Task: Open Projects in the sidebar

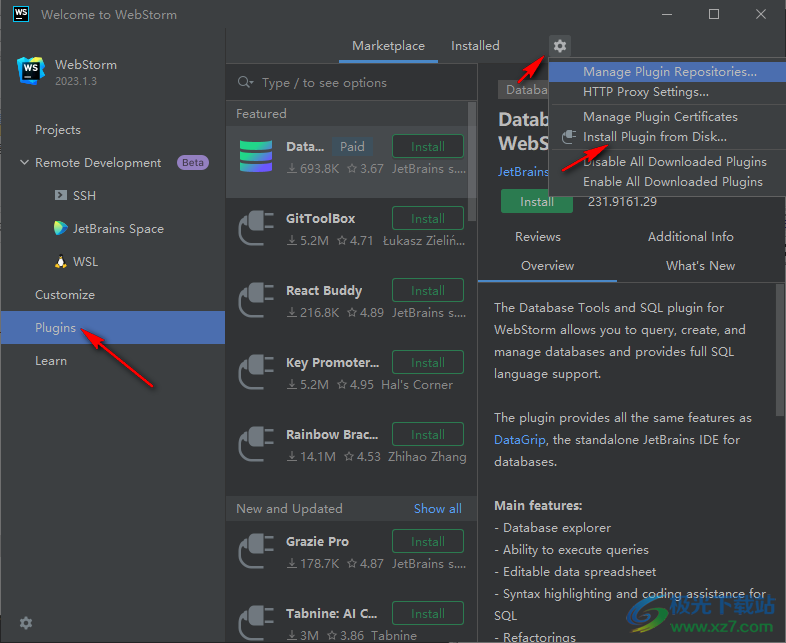Action: tap(58, 130)
